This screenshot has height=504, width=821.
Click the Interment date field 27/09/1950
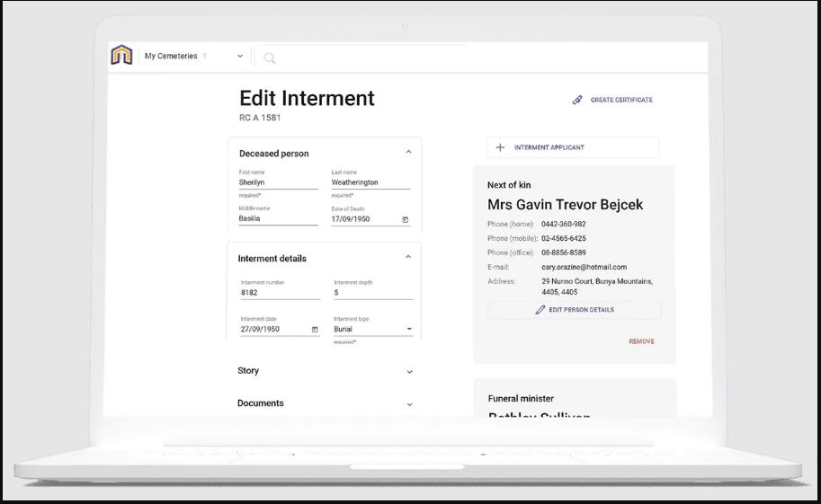coord(281,329)
